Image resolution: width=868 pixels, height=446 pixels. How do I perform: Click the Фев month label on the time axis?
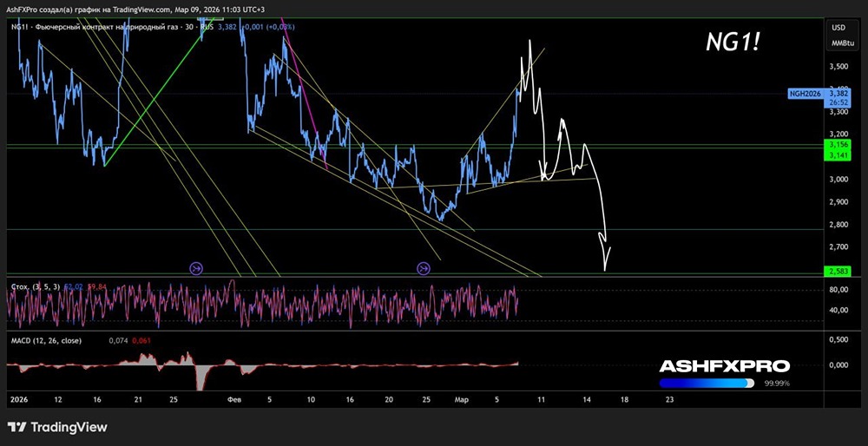click(233, 399)
